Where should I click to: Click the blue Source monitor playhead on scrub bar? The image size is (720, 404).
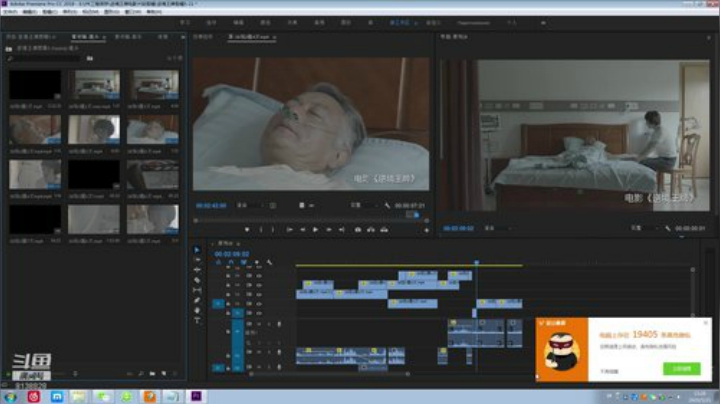coord(416,214)
